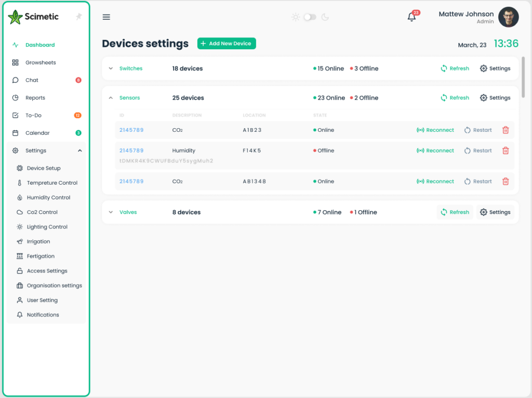Pin the sidebar with pin icon

pos(79,17)
